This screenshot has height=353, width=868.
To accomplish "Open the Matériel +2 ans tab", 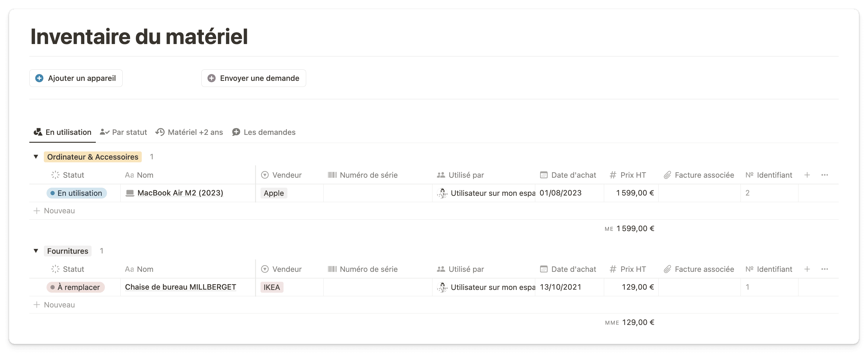I will point(189,132).
